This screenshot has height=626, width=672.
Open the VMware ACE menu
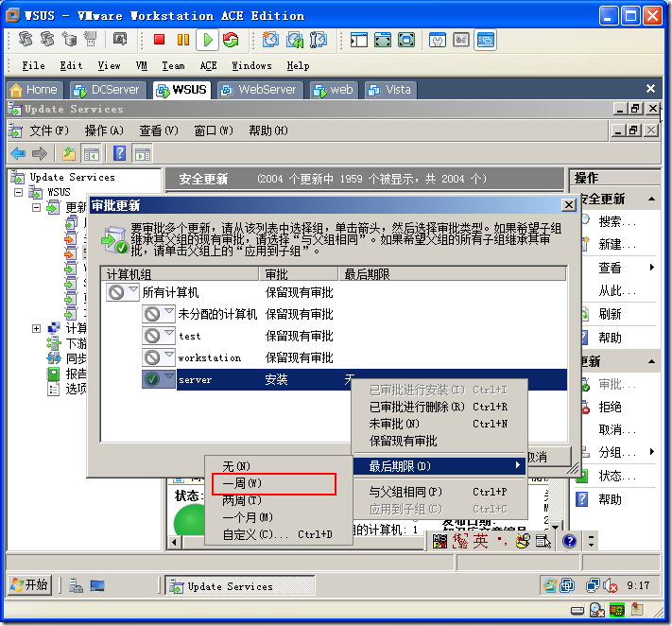208,65
